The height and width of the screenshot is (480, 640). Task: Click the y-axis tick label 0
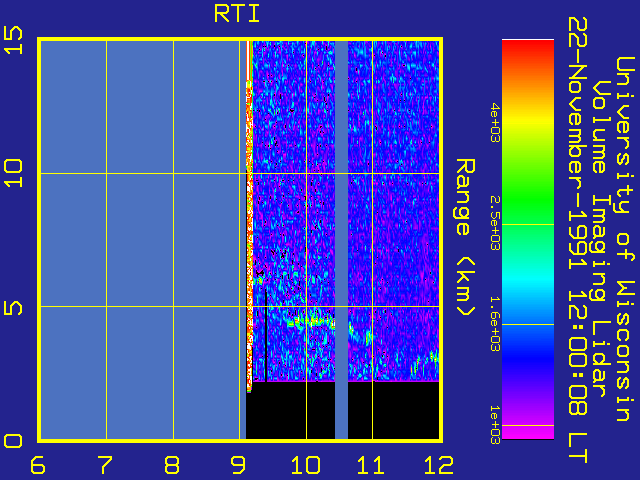[x=13, y=441]
